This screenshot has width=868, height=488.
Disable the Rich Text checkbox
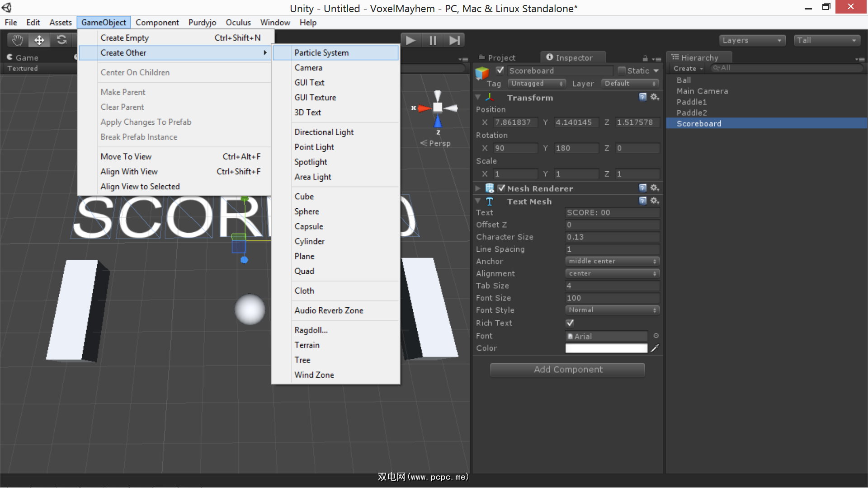coord(570,323)
